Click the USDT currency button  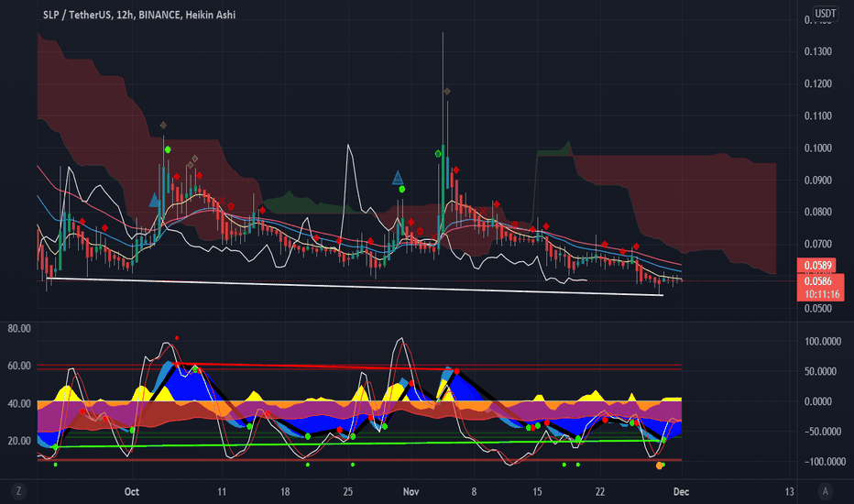click(825, 14)
